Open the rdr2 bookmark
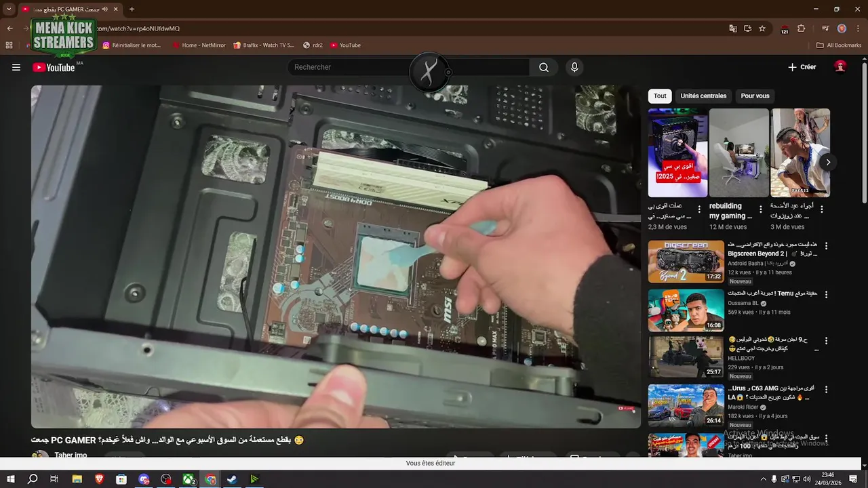This screenshot has height=488, width=868. (x=313, y=45)
